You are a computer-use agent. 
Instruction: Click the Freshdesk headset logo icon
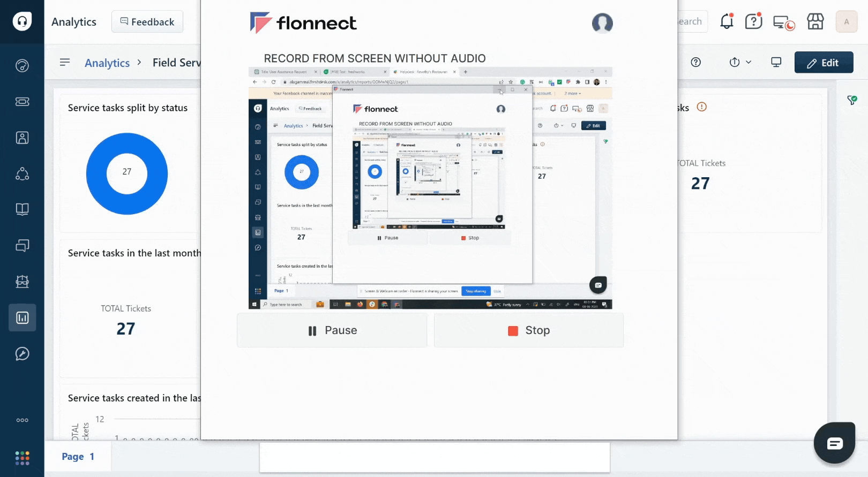22,21
